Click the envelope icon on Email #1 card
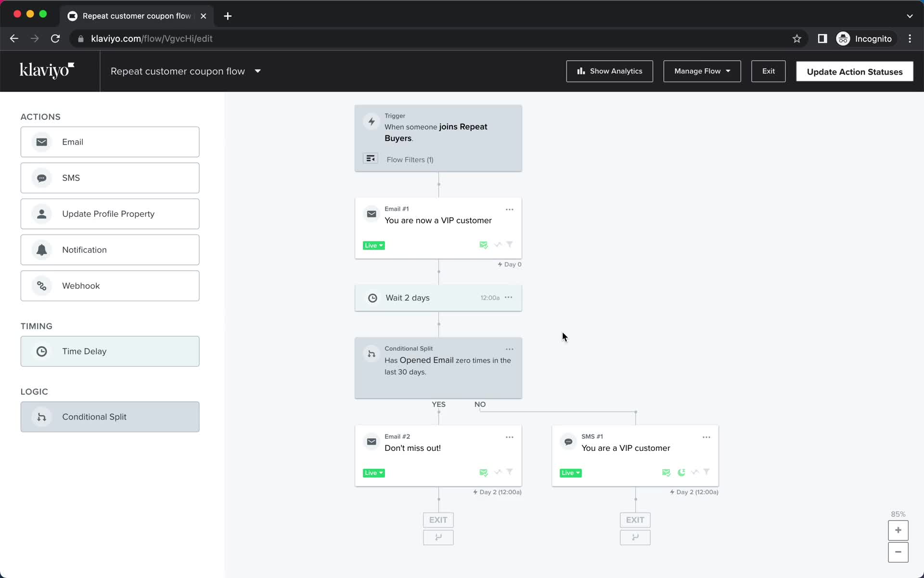 372,214
